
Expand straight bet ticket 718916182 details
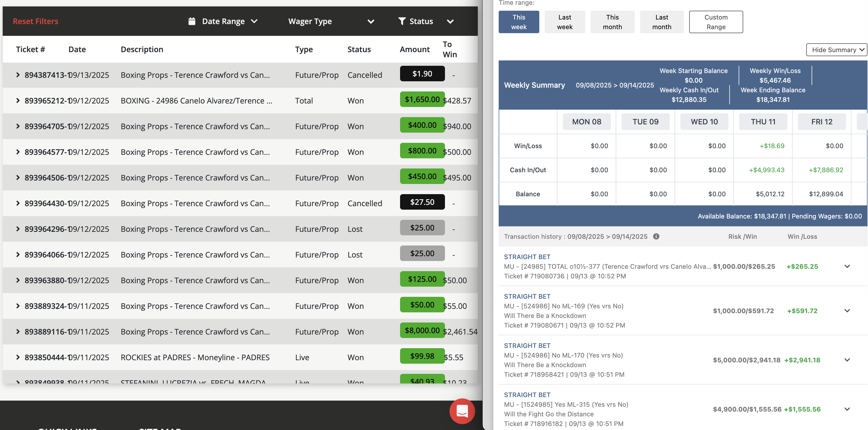click(x=847, y=409)
